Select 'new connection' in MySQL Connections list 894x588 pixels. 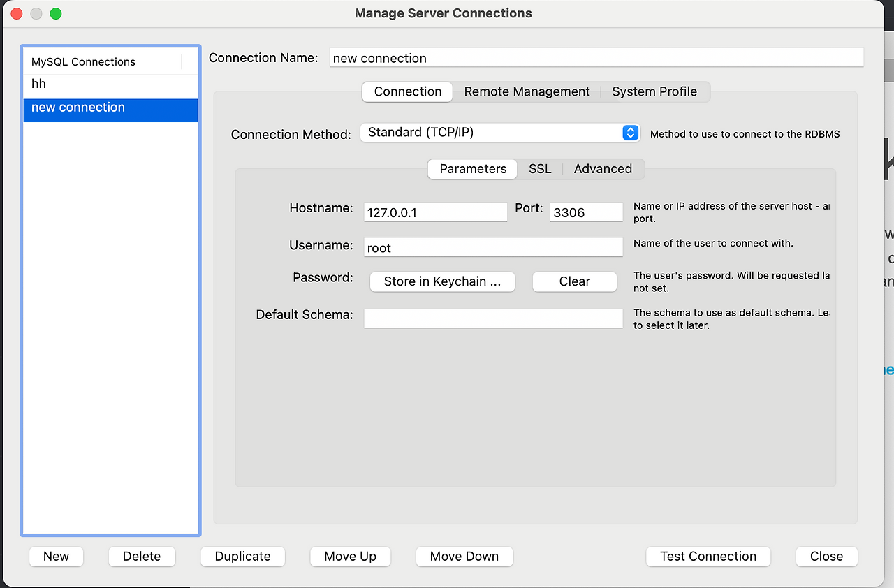110,110
